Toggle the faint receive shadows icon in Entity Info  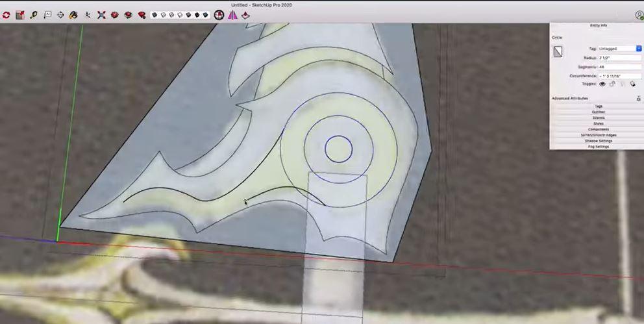click(622, 84)
